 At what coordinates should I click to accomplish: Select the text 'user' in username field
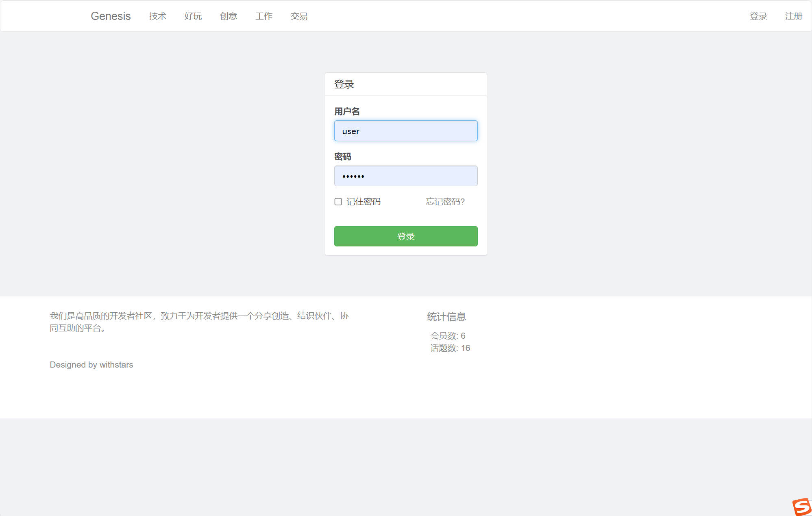[350, 131]
